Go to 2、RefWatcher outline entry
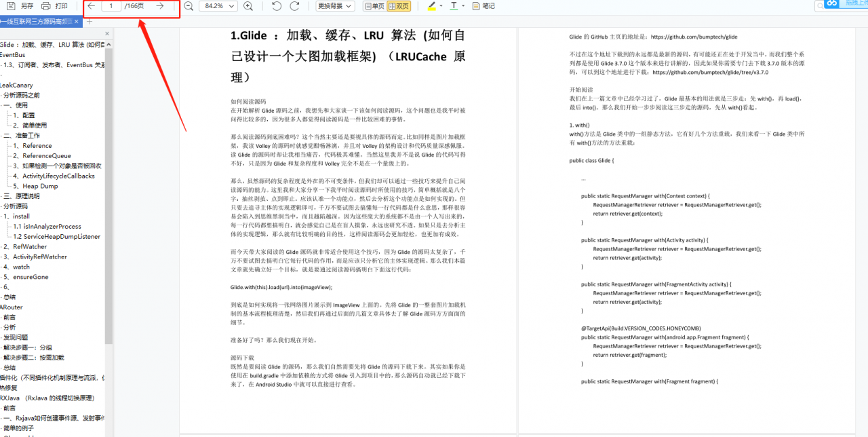This screenshot has height=437, width=868. (x=25, y=247)
